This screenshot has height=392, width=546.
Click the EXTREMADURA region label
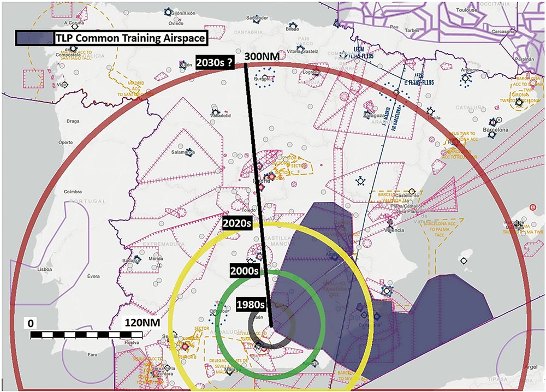coord(163,244)
